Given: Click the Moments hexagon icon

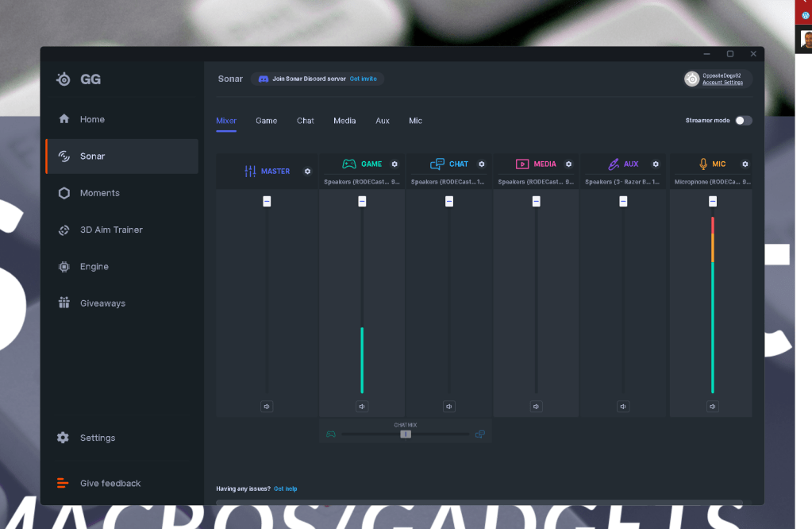Looking at the screenshot, I should pyautogui.click(x=64, y=193).
